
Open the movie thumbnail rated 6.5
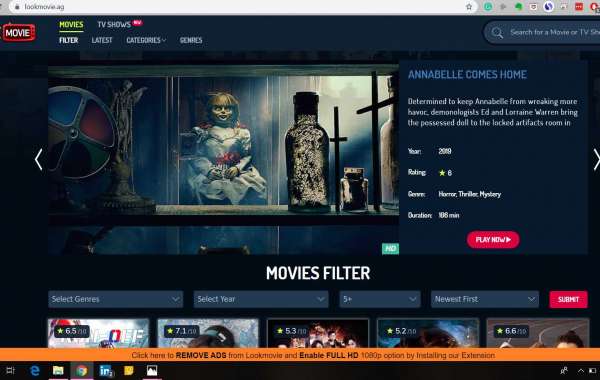pos(98,333)
